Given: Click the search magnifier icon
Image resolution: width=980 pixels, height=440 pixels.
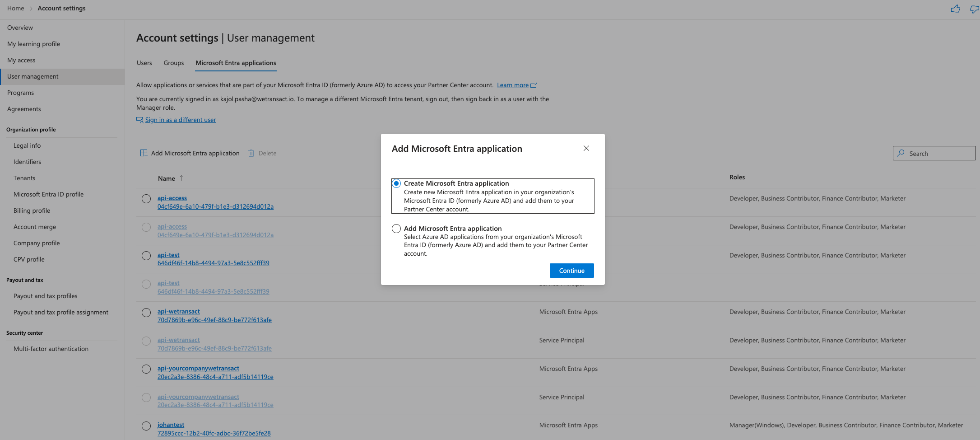Looking at the screenshot, I should pos(901,153).
